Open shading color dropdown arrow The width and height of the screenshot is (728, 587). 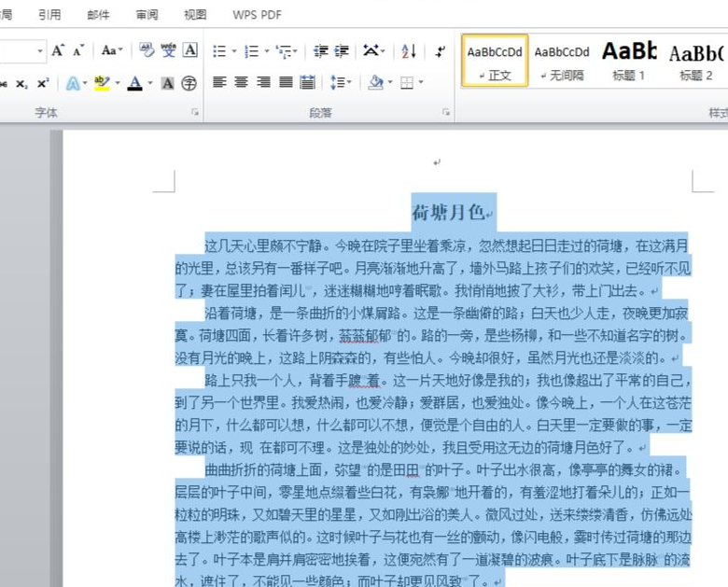390,82
